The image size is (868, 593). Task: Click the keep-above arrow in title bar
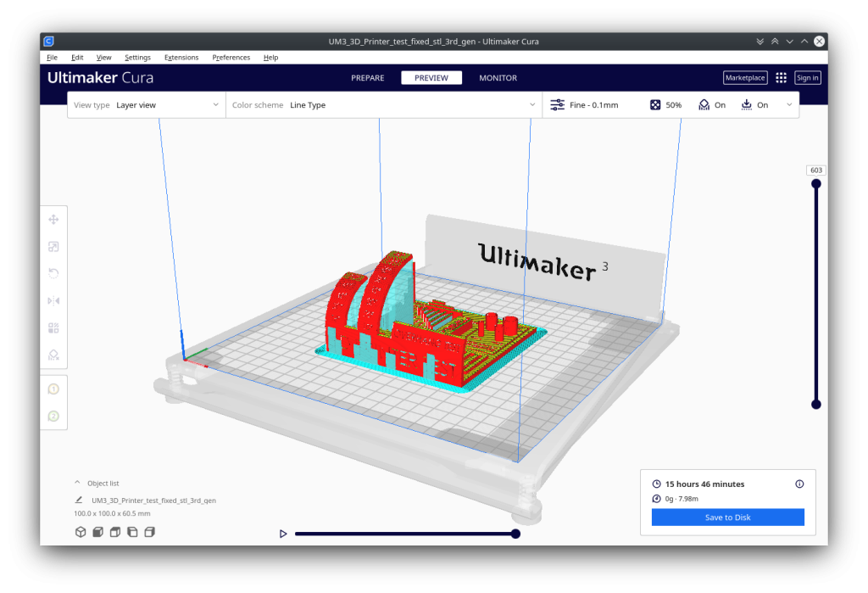775,42
